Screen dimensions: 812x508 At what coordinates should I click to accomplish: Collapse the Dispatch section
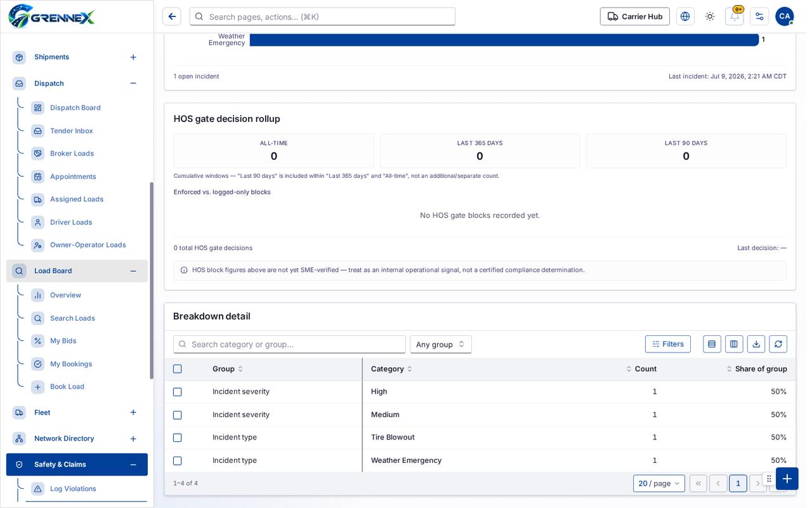coord(133,83)
